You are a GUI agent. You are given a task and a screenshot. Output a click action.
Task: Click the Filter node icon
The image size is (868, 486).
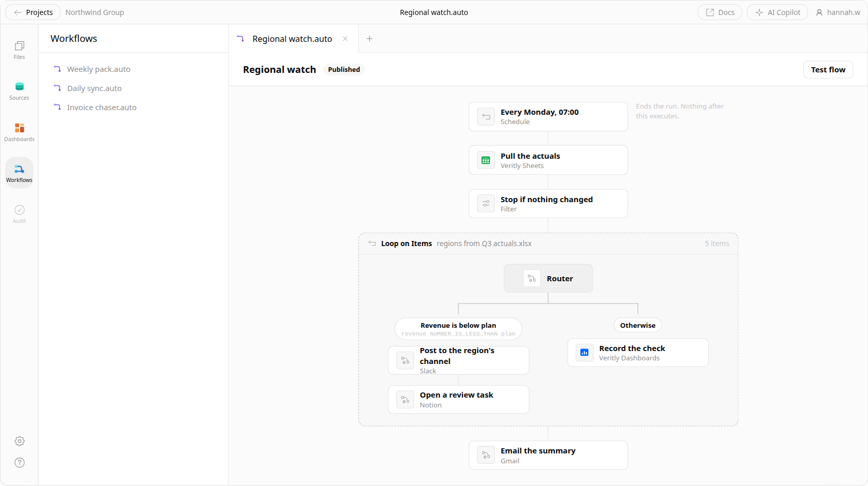(x=486, y=204)
